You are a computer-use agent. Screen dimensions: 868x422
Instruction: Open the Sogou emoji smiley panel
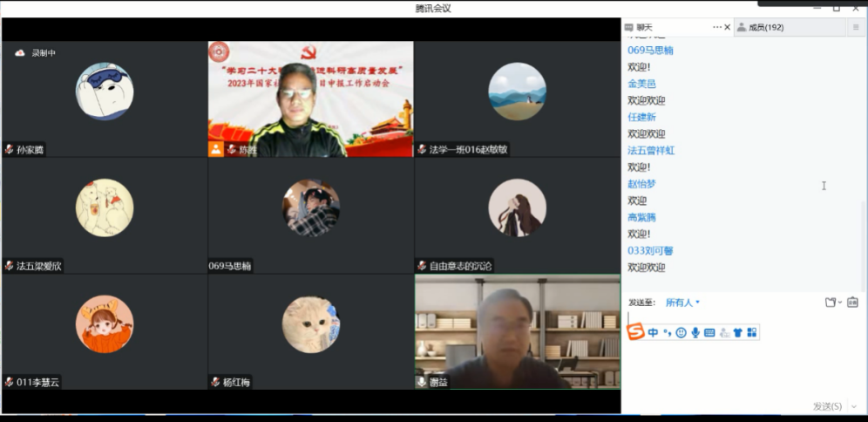(x=681, y=332)
